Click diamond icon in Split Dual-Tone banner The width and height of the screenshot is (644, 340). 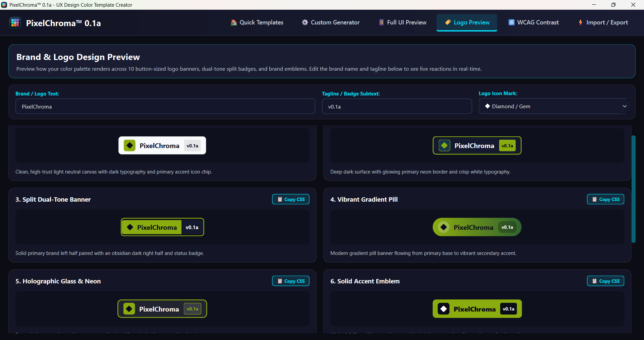click(x=130, y=227)
